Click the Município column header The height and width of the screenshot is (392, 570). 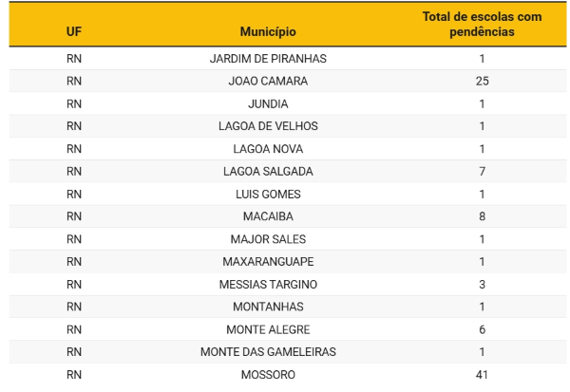[x=268, y=31]
